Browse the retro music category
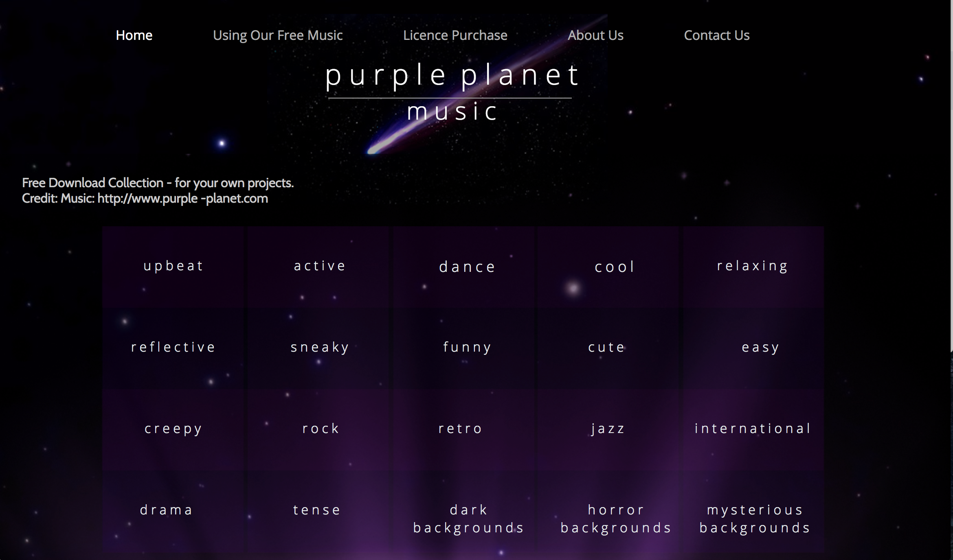 click(460, 429)
